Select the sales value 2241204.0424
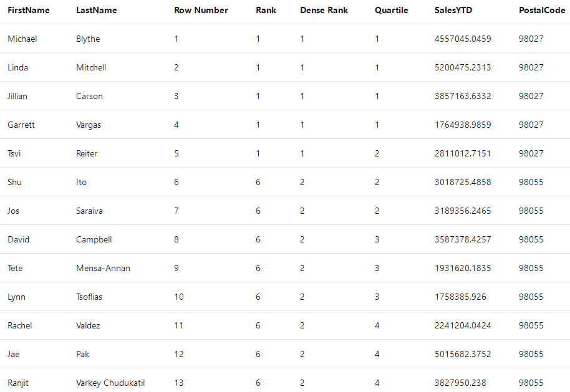Viewport: 570px width, 392px height. pyautogui.click(x=463, y=326)
